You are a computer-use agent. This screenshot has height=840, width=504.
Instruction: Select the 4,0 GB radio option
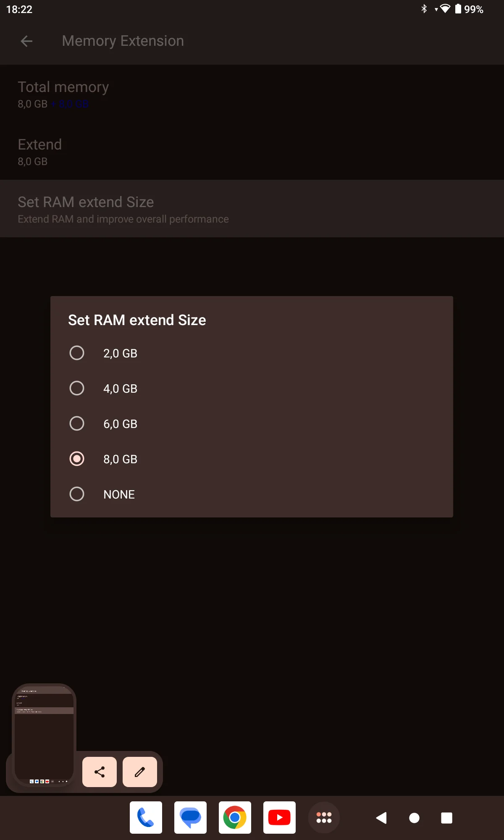pos(77,388)
